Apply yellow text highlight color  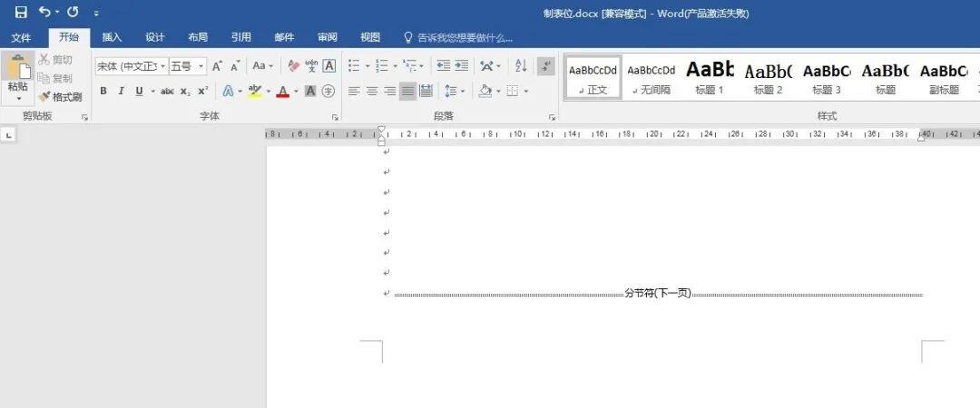coord(254,92)
